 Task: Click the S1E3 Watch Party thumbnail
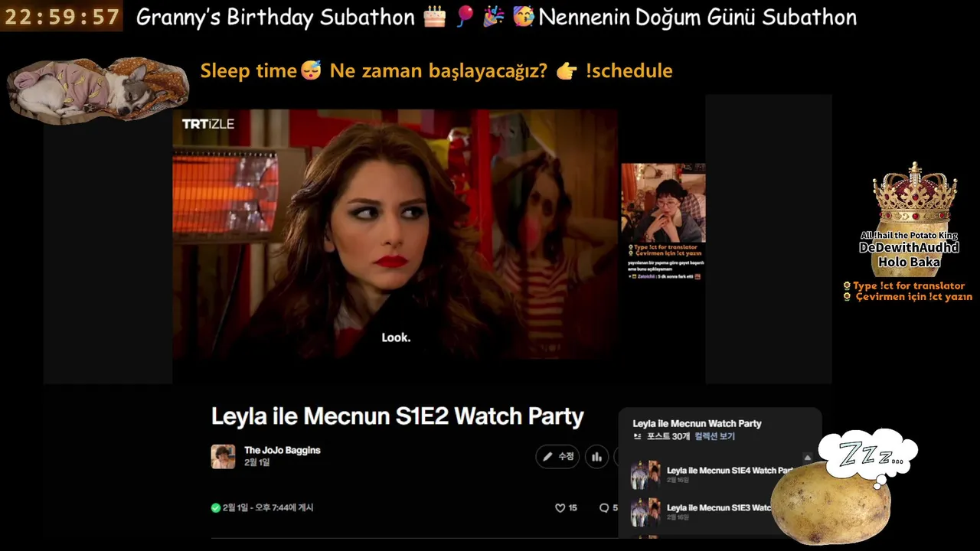(645, 512)
